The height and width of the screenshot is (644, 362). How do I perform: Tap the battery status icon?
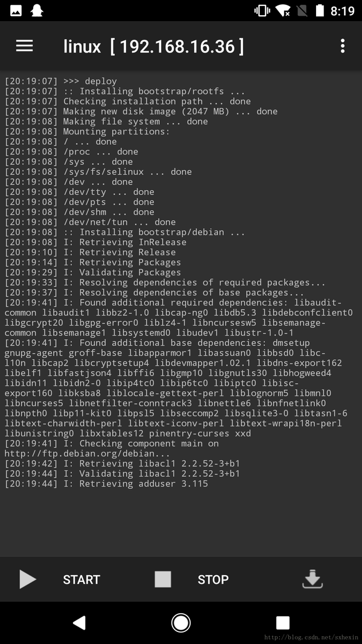[319, 11]
